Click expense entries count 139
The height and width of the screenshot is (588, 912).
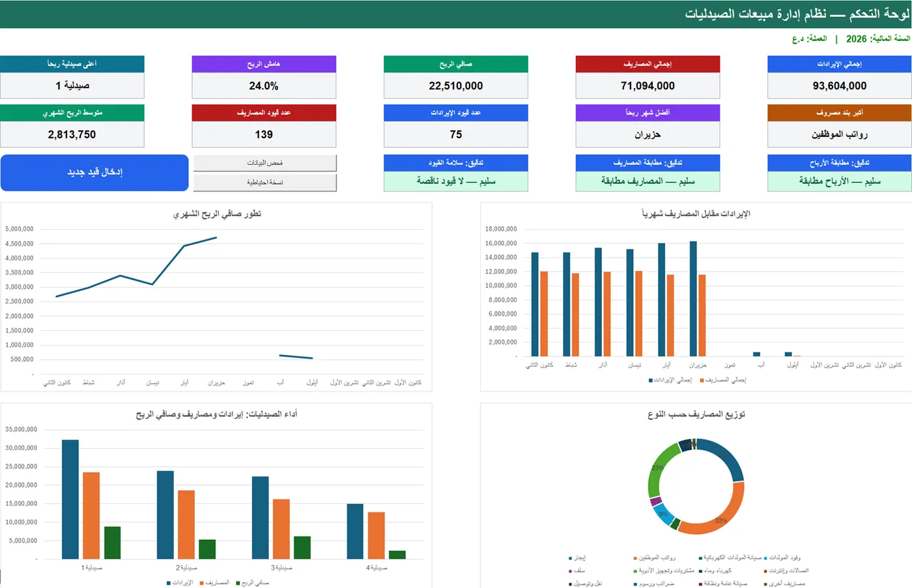click(264, 135)
